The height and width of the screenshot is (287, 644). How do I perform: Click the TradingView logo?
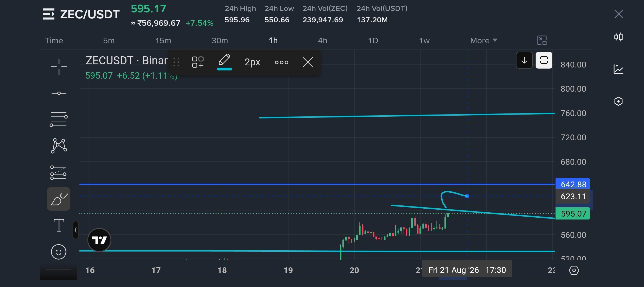click(x=99, y=240)
